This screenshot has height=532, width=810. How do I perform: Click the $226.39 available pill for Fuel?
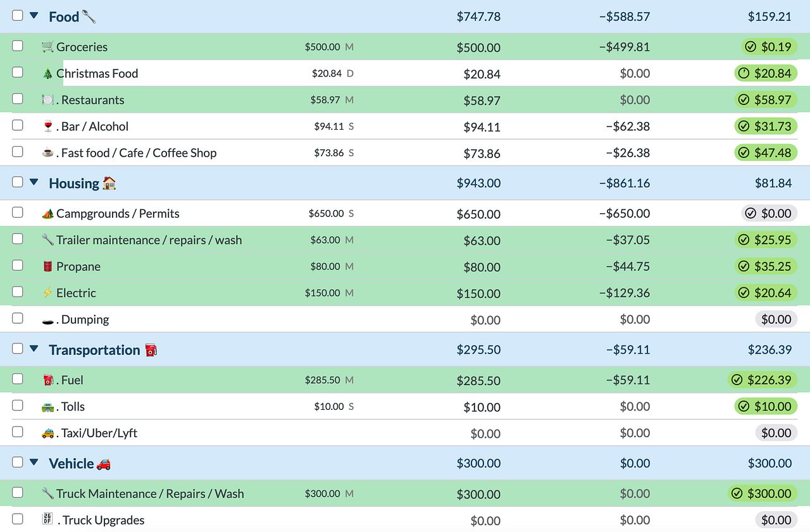pos(763,380)
